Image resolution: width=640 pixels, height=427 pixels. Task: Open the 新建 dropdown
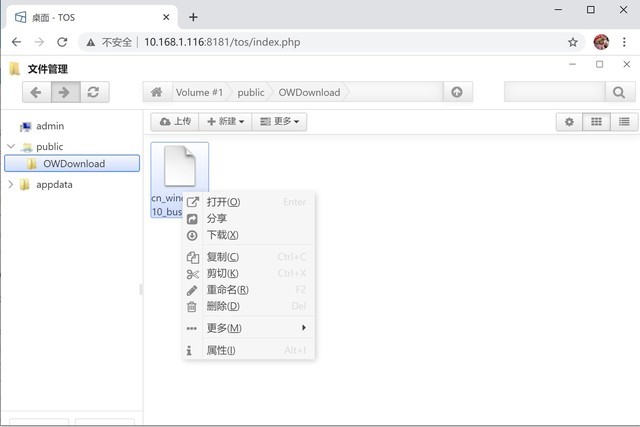(225, 122)
